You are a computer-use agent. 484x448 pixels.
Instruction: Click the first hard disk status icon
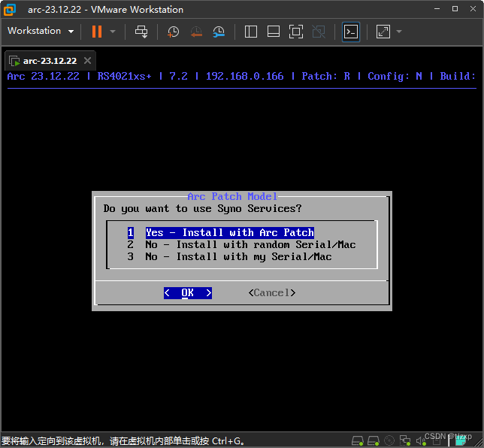click(358, 440)
